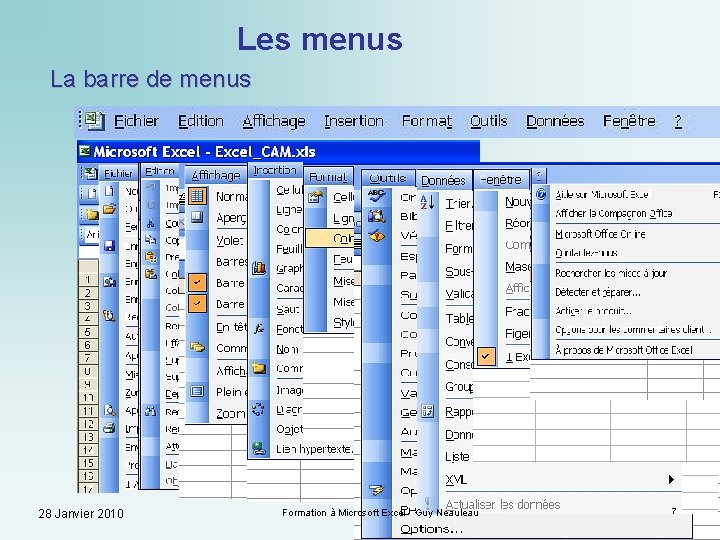Open Insertion in the enlarged menu bar
720x540 pixels.
(x=354, y=121)
